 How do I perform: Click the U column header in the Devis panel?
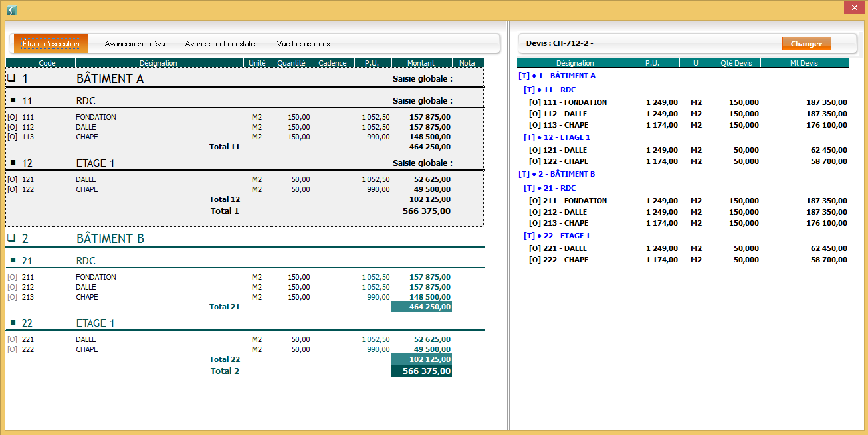tap(696, 63)
